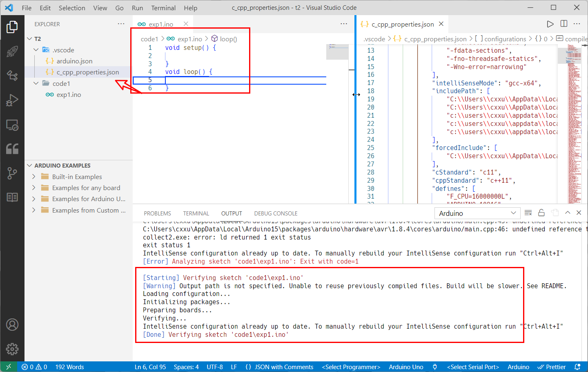Viewport: 588px width, 372px height.
Task: Open the Source Control view
Action: click(12, 173)
